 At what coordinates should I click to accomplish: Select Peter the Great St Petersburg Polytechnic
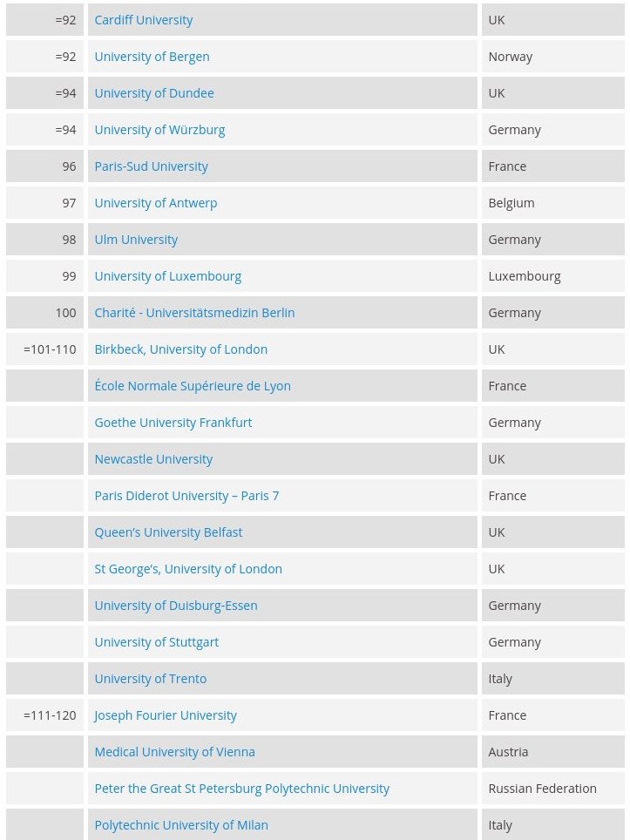tap(242, 789)
